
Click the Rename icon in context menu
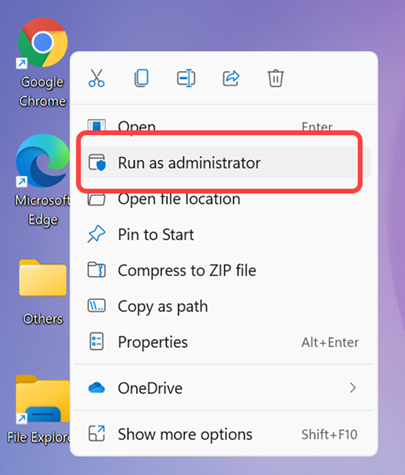point(186,78)
